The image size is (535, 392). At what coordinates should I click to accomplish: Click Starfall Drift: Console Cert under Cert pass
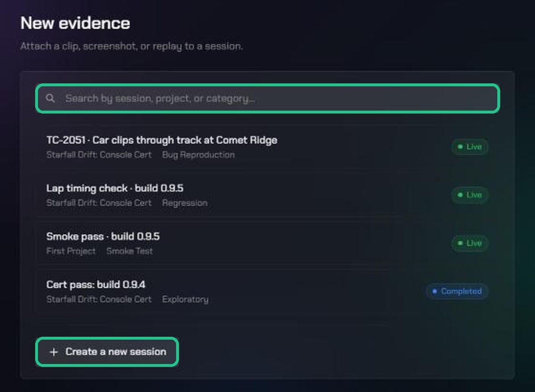[99, 299]
